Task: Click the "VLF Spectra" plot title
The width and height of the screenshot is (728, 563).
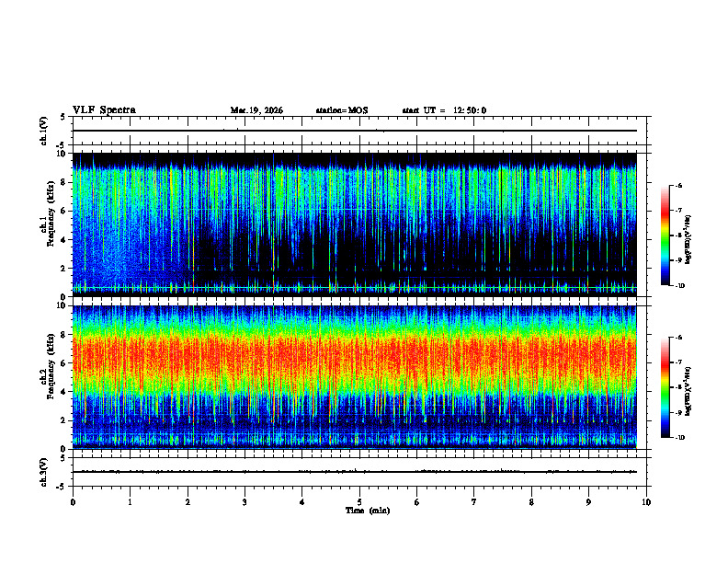Action: click(x=104, y=110)
